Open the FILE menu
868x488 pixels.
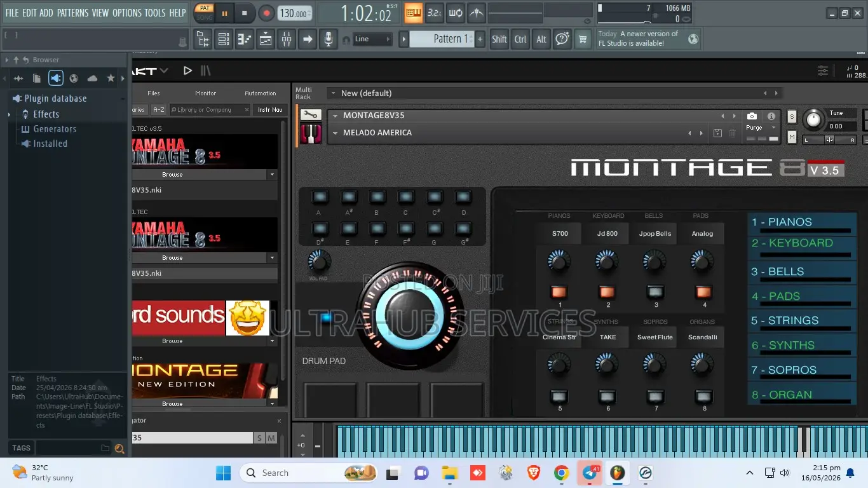(12, 13)
